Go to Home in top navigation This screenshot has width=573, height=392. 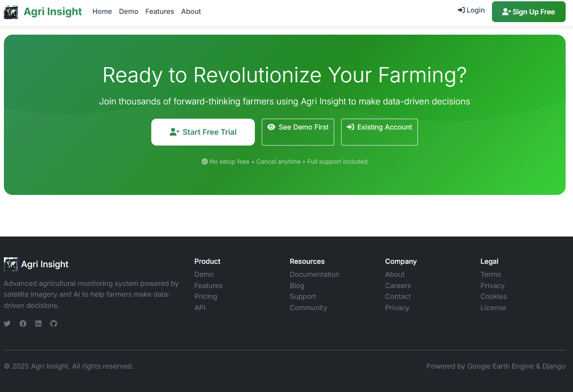click(x=102, y=12)
